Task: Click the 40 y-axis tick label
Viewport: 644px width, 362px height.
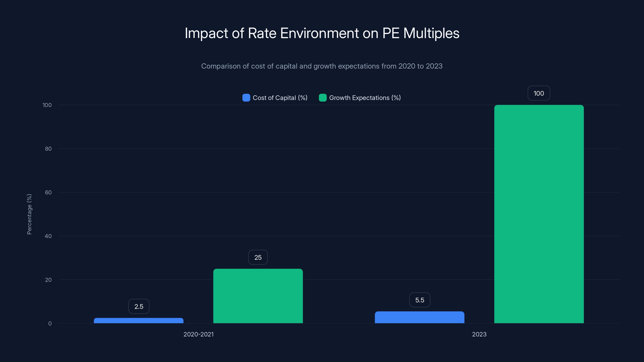Action: (48, 236)
